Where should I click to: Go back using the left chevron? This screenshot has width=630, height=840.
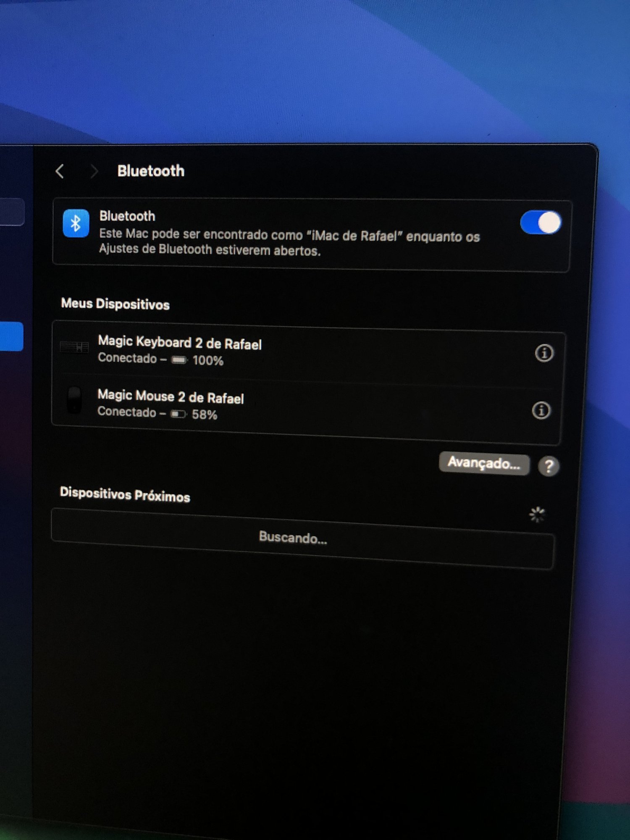(60, 171)
